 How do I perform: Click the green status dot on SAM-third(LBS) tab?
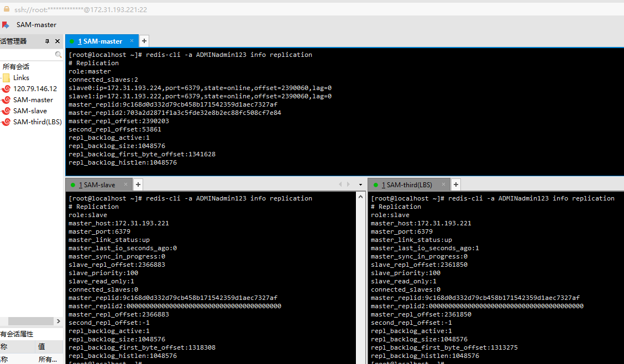click(x=376, y=185)
